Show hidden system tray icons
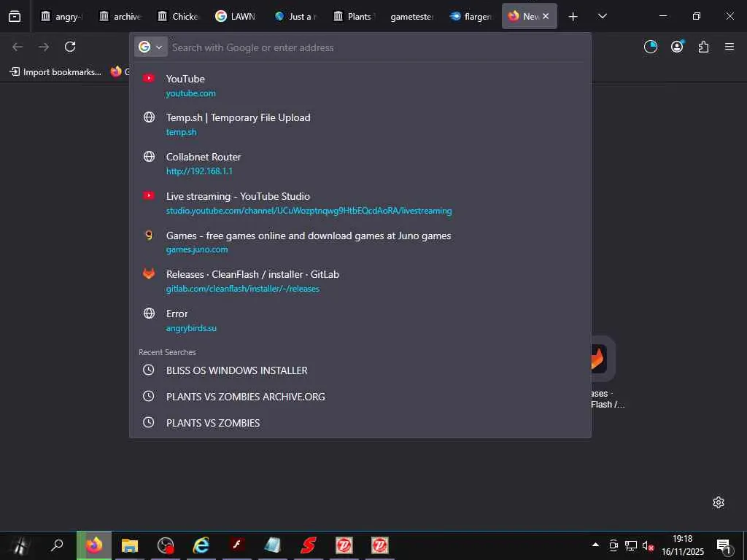 pyautogui.click(x=595, y=545)
